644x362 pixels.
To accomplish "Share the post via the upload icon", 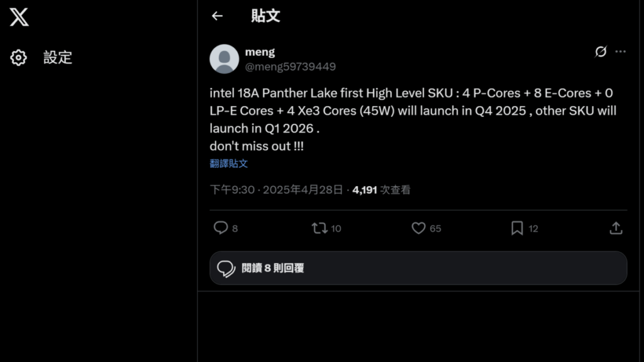I will coord(616,228).
